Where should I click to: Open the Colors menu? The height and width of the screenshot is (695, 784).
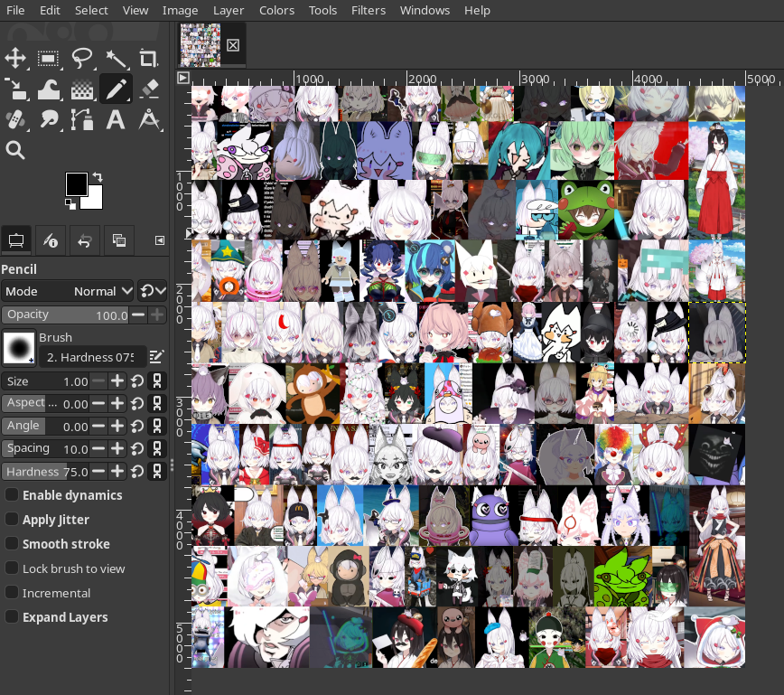276,10
